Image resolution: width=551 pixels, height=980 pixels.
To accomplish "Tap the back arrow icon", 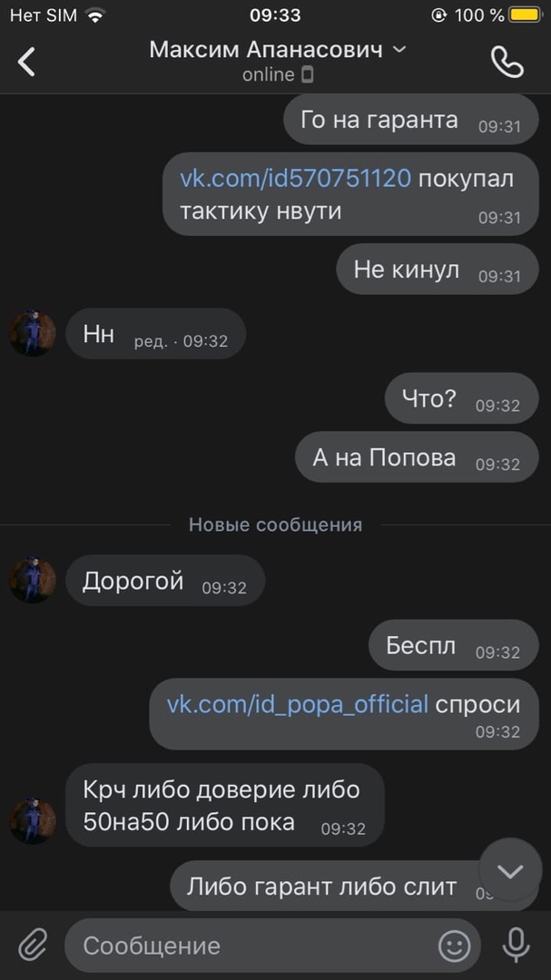I will [26, 62].
